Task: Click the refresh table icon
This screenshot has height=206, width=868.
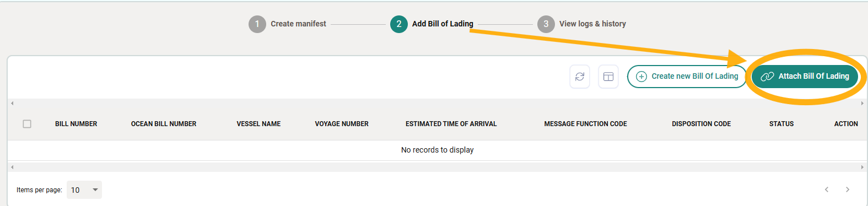Action: tap(580, 77)
